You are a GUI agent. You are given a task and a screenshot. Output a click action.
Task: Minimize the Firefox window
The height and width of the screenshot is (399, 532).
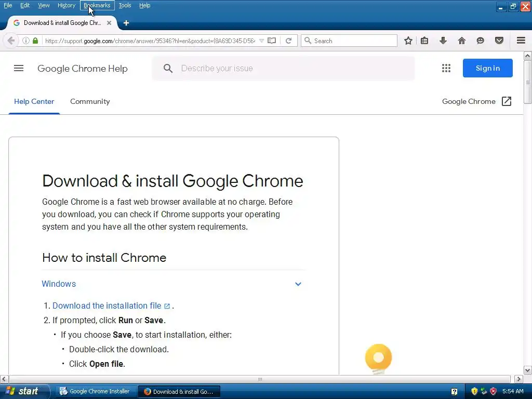(501, 6)
